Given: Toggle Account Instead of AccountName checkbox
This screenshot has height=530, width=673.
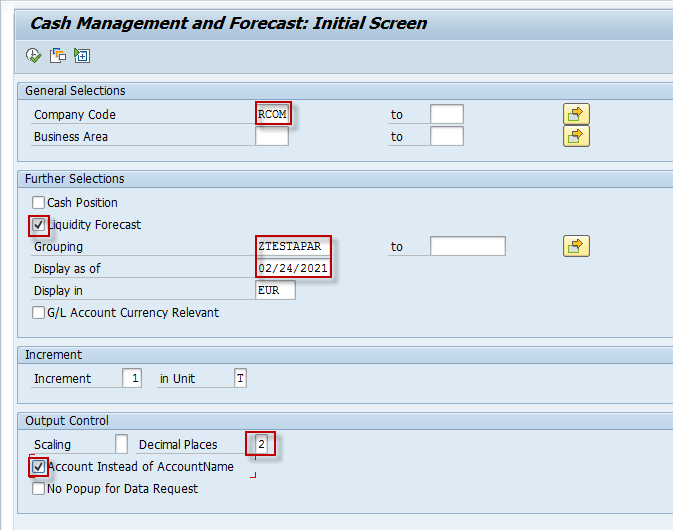Looking at the screenshot, I should [x=38, y=466].
